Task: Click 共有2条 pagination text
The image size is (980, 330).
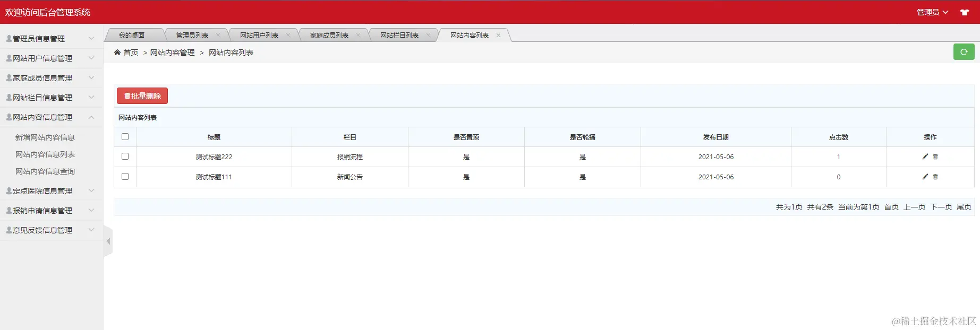Action: [x=820, y=207]
